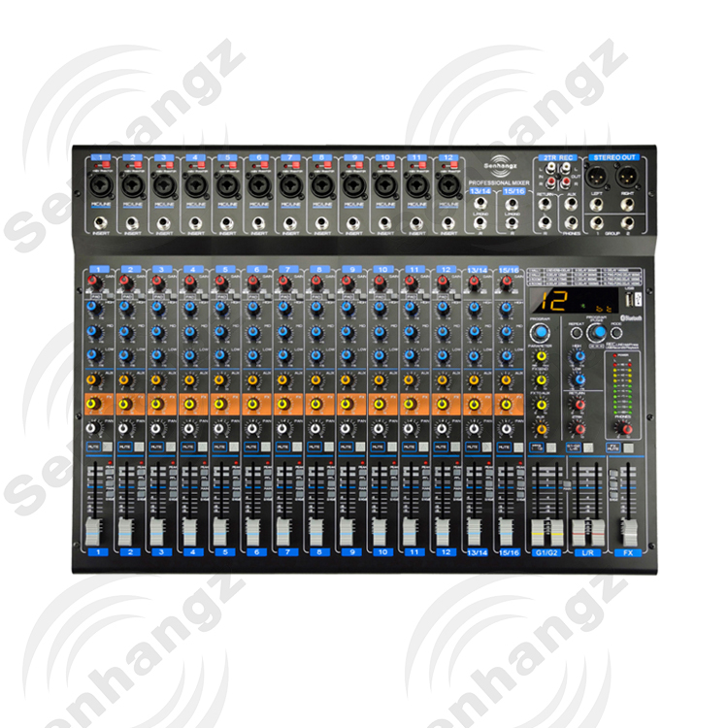Click the red phantom switch on channel 5

click(233, 166)
